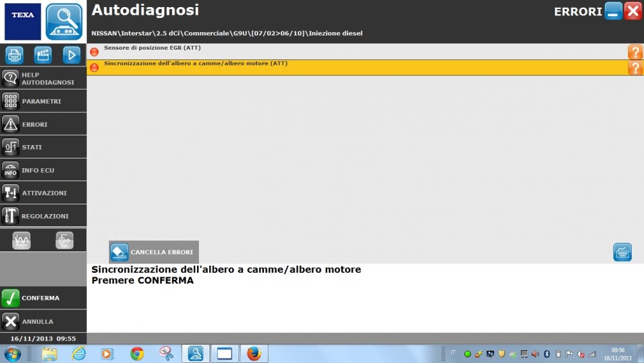Open help for the camshaft synchronization error

(635, 68)
